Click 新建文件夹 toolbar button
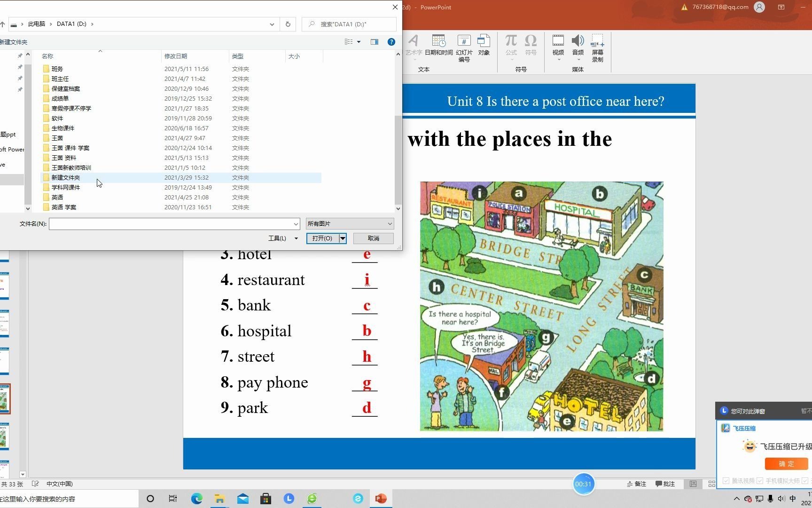This screenshot has height=508, width=812. [x=14, y=42]
